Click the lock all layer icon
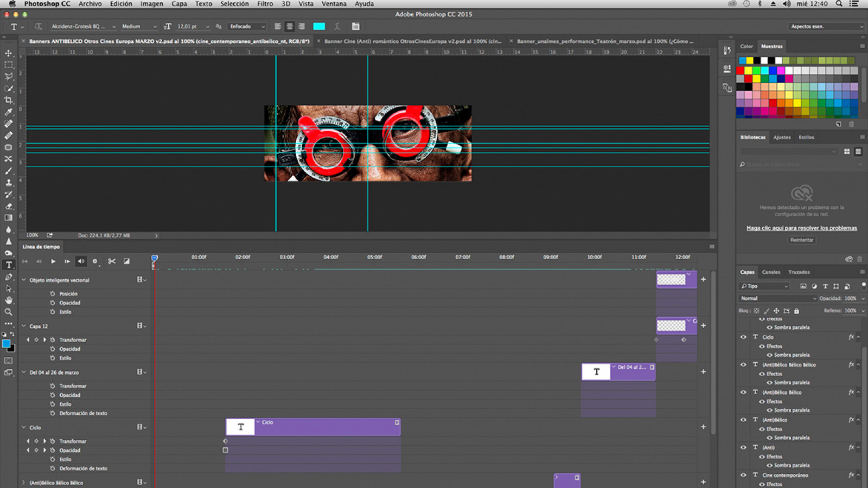This screenshot has height=488, width=868. pyautogui.click(x=796, y=311)
